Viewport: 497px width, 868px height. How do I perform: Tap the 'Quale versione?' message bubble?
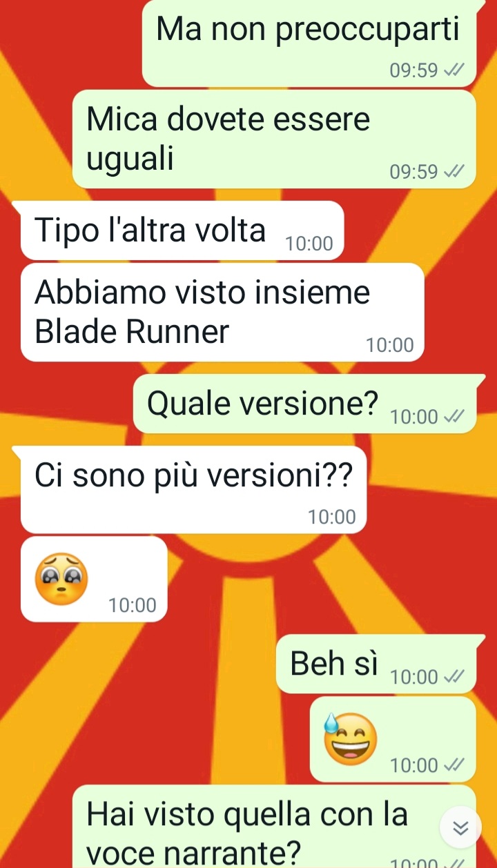tap(304, 404)
